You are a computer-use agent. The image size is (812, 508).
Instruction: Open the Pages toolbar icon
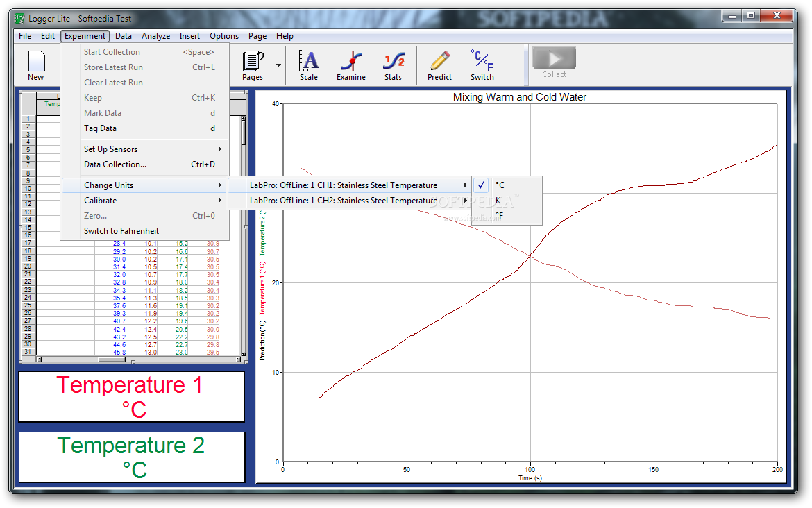point(253,65)
